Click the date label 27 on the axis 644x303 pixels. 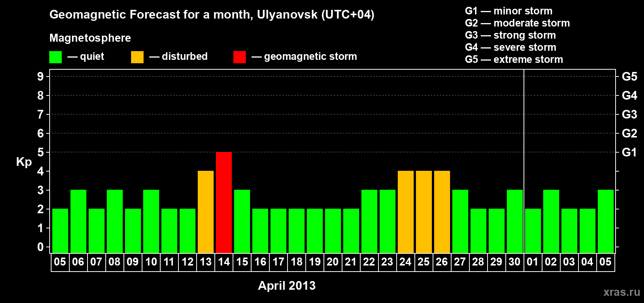[460, 262]
